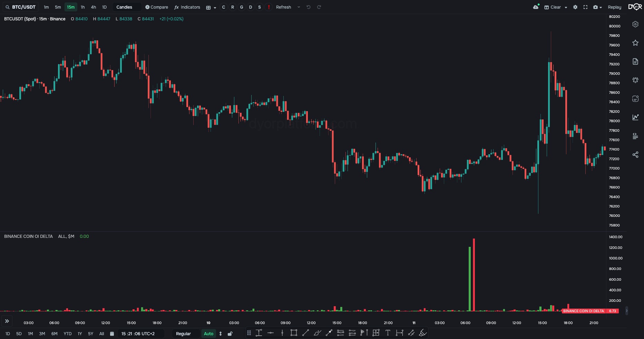
Task: Grab the drawing toolbar drag handle
Action: tap(249, 333)
